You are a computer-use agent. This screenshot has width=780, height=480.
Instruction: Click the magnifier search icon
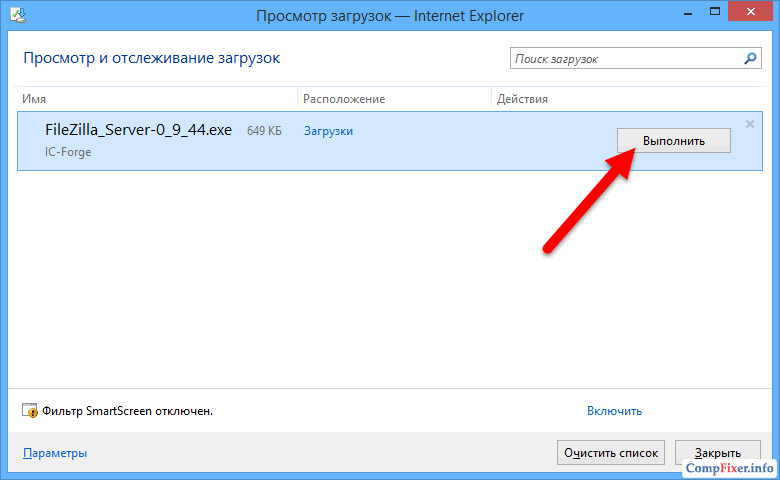pos(750,59)
